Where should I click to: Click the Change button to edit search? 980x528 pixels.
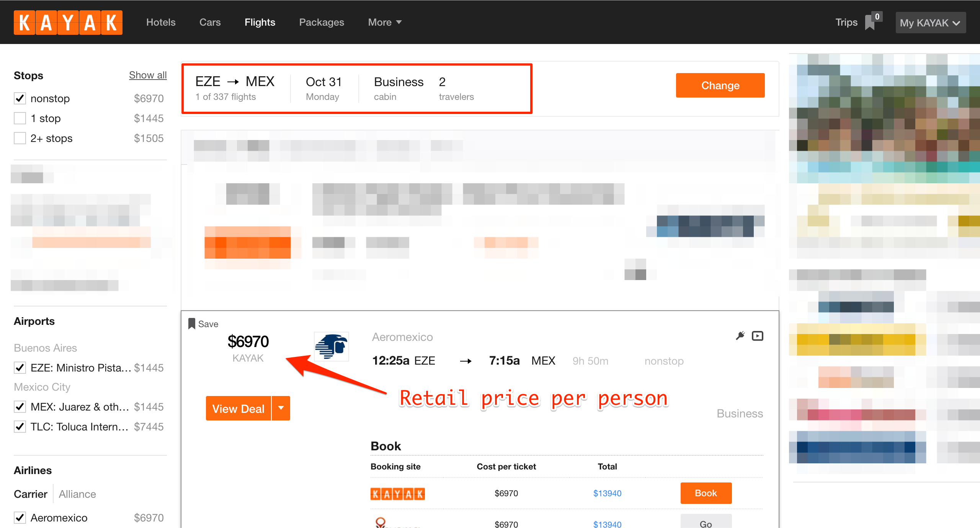pyautogui.click(x=720, y=85)
